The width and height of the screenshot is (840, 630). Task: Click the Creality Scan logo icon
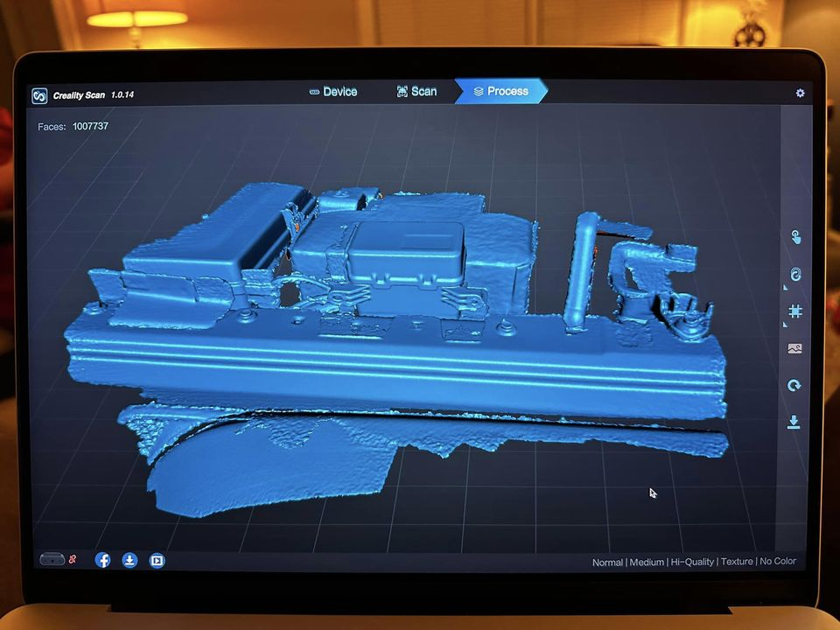click(x=39, y=96)
